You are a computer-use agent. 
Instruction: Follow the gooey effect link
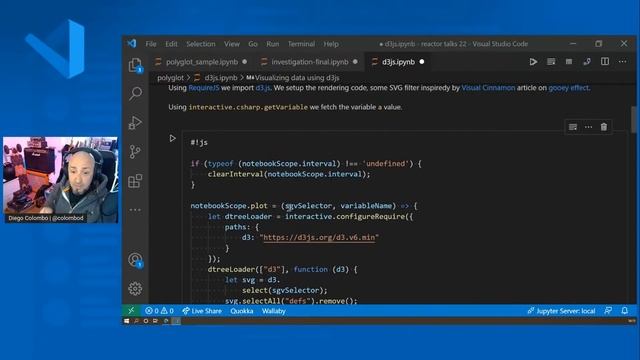[569, 88]
